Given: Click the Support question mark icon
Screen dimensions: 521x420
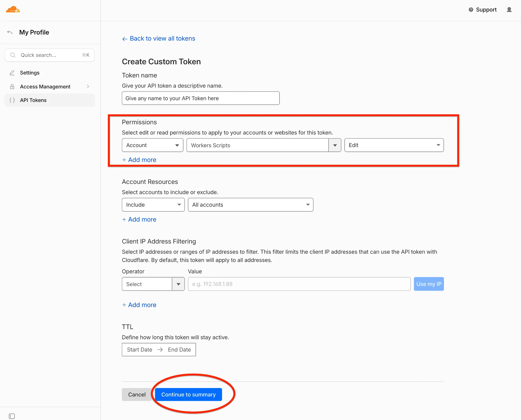Looking at the screenshot, I should coord(471,10).
